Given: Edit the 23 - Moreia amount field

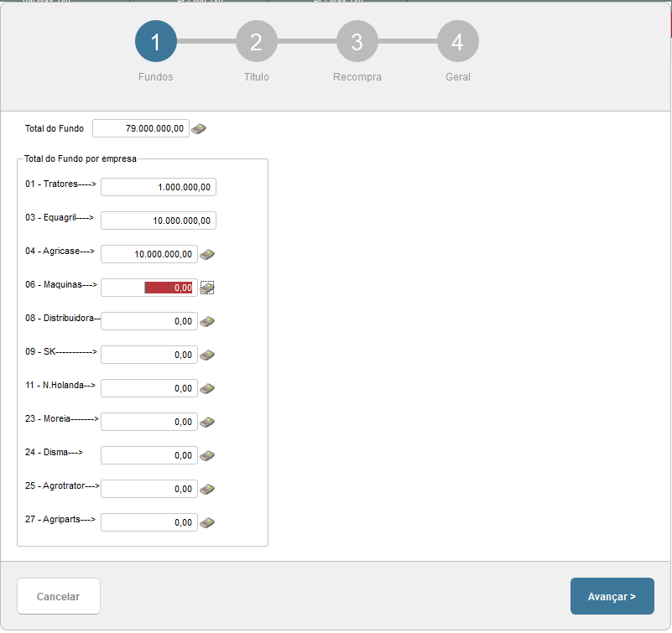Looking at the screenshot, I should (x=149, y=422).
